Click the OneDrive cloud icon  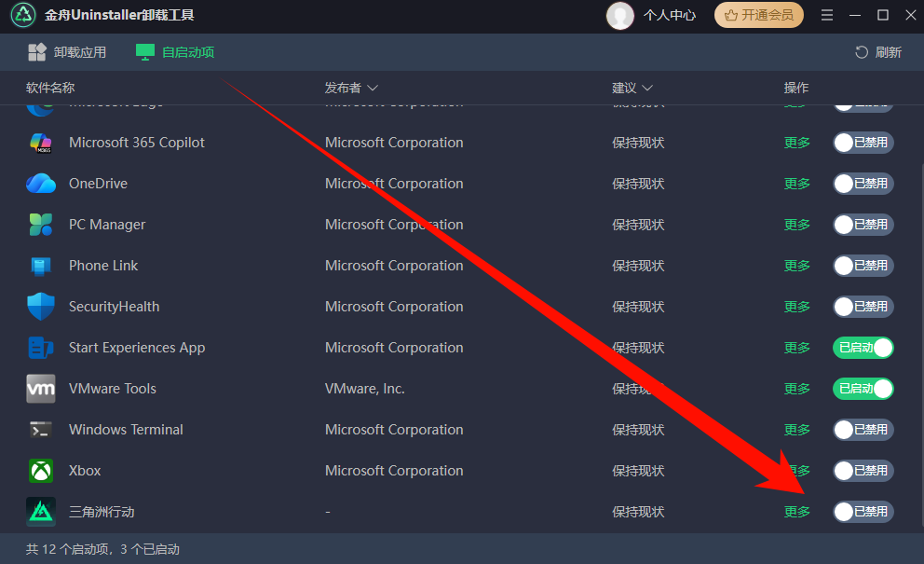coord(41,184)
